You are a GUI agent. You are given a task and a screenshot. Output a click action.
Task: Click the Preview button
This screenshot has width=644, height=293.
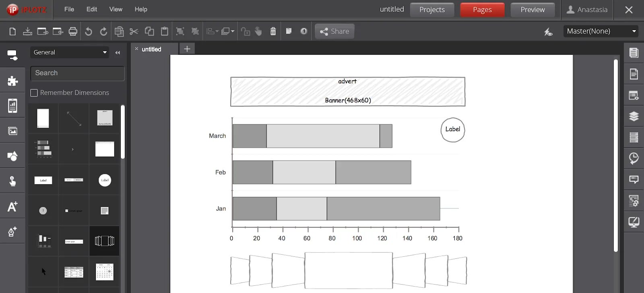point(533,10)
